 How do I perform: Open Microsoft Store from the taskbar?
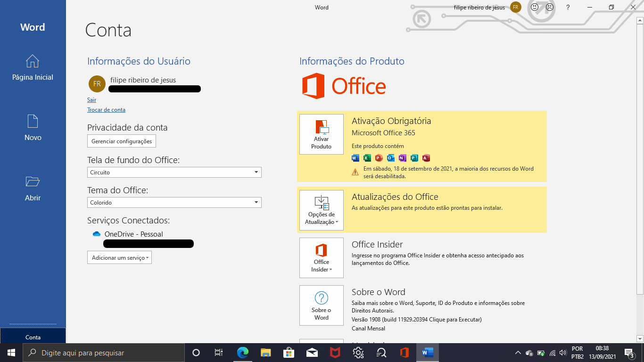tap(289, 353)
